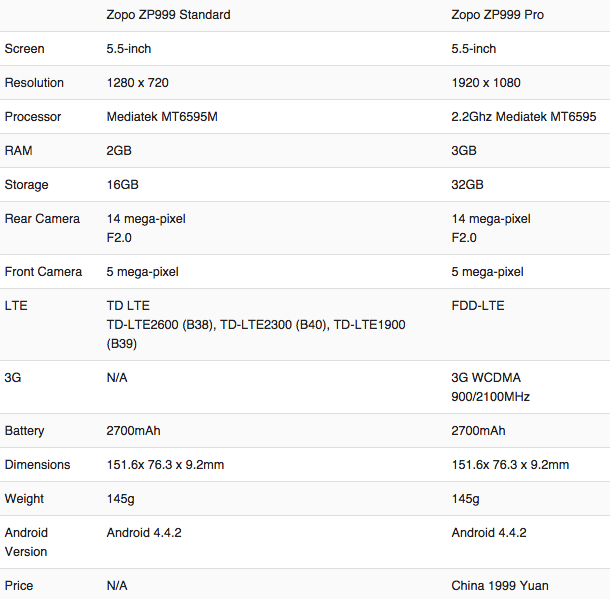Screen dimensions: 610x599
Task: Click the 2GB RAM value
Action: (x=119, y=151)
